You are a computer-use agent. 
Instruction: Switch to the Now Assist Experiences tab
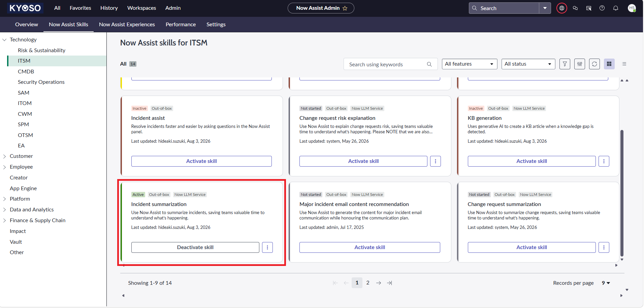coord(127,25)
